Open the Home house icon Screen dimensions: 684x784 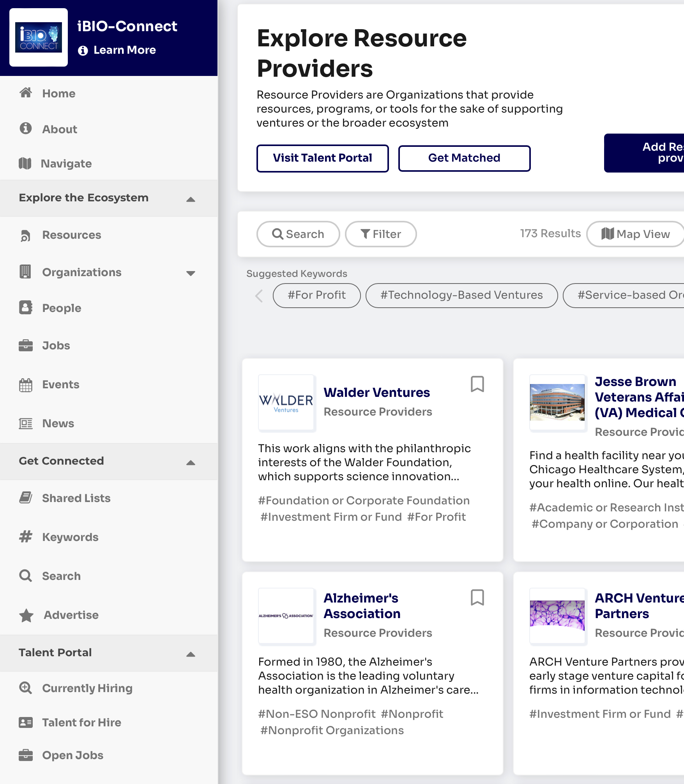click(26, 93)
